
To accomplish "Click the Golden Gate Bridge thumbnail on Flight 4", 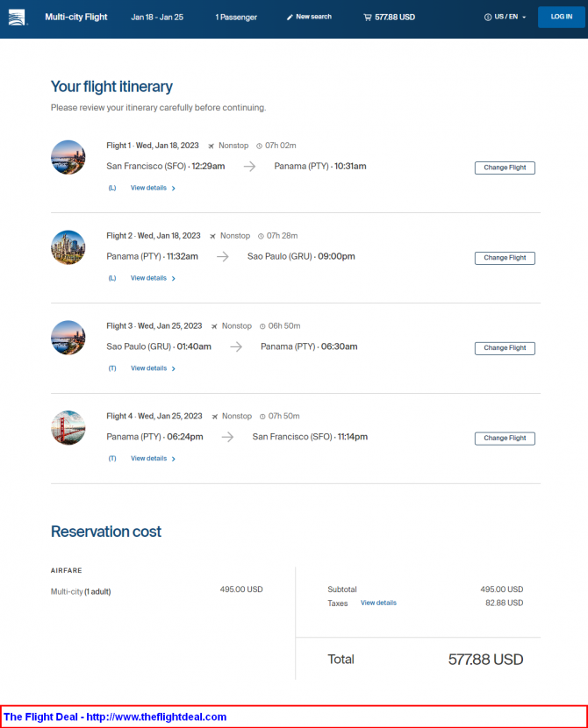I will point(68,428).
